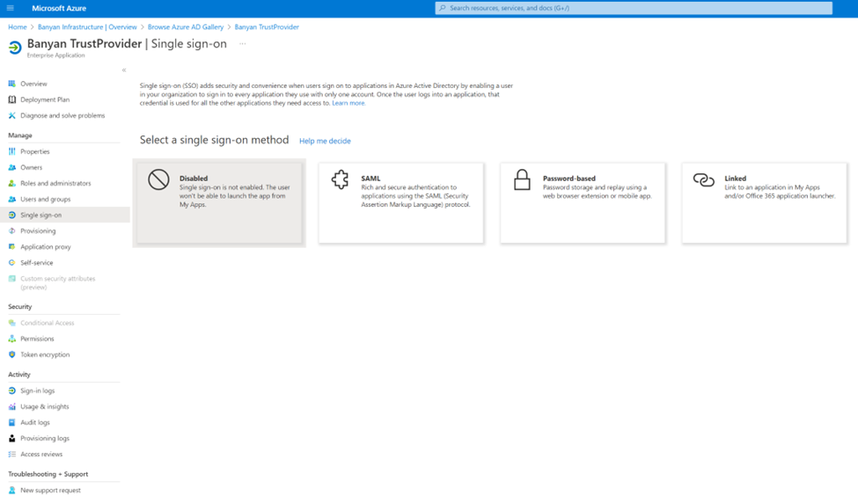Click Browse Azure AD Gallery breadcrumb
858x504 pixels.
click(186, 26)
